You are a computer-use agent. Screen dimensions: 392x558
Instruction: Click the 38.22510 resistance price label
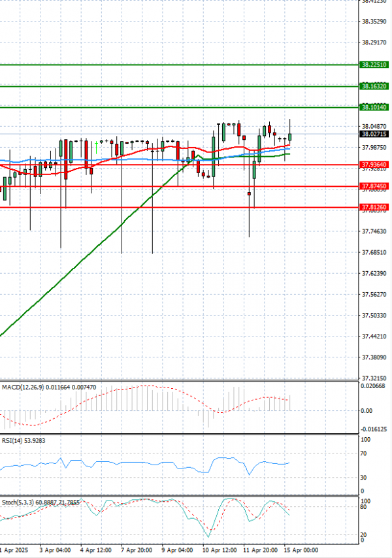click(x=374, y=65)
